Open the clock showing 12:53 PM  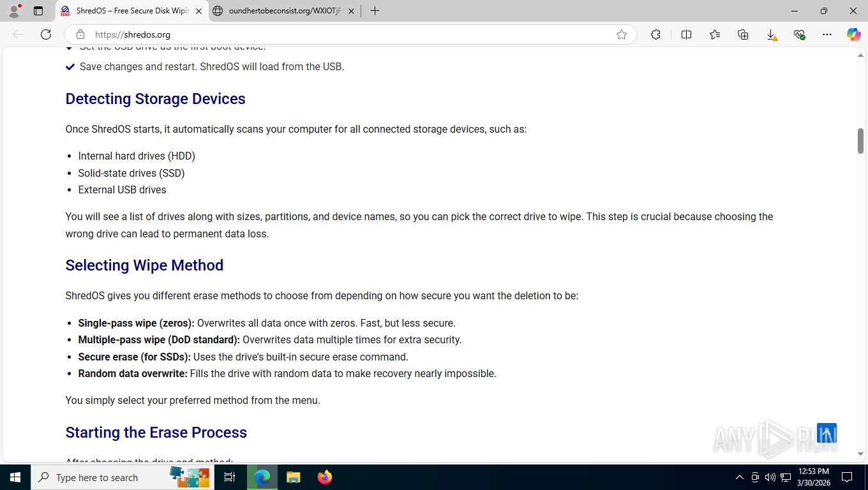(813, 477)
